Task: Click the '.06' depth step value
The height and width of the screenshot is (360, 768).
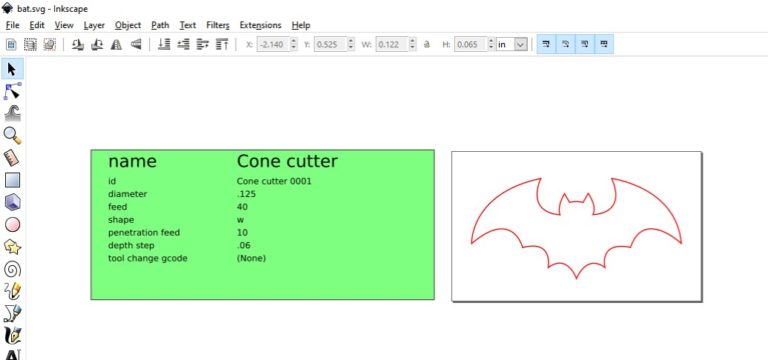Action: point(243,245)
